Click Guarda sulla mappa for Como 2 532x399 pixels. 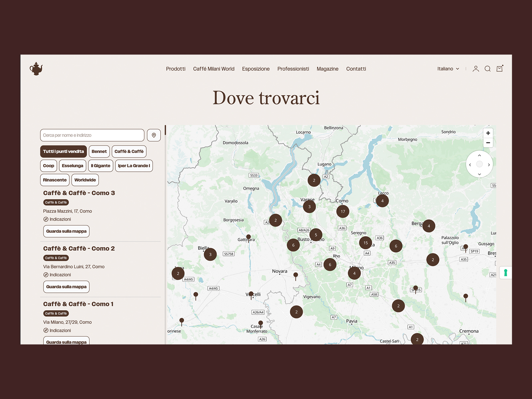pyautogui.click(x=66, y=287)
